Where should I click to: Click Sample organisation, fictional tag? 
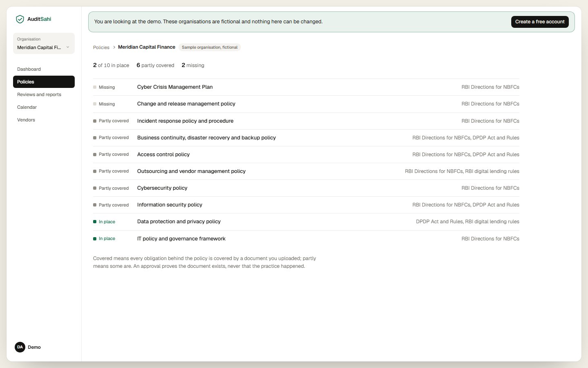(209, 47)
